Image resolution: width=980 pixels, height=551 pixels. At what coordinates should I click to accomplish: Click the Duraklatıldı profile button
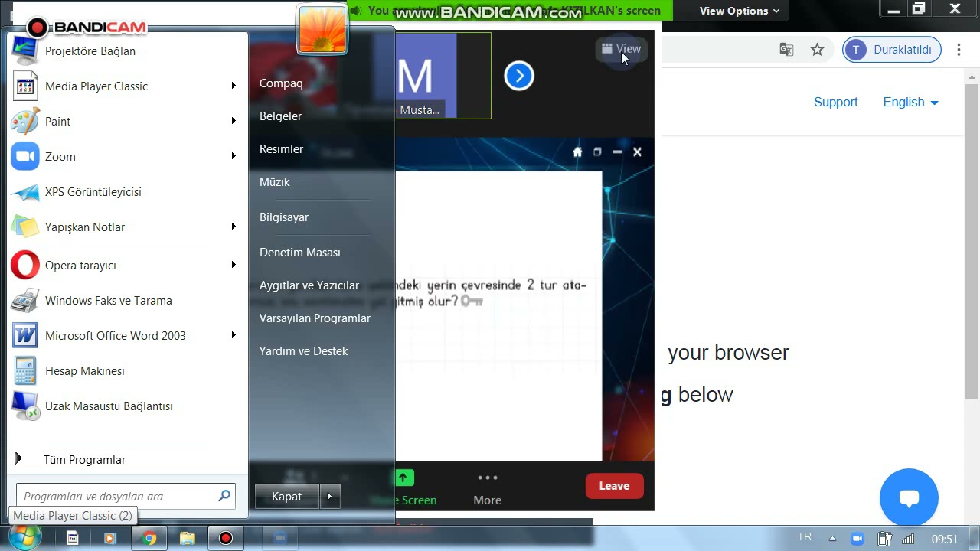[892, 50]
